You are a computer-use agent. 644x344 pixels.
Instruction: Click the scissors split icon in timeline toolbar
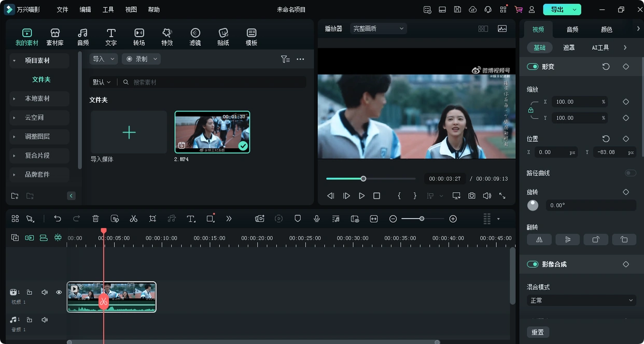click(133, 219)
